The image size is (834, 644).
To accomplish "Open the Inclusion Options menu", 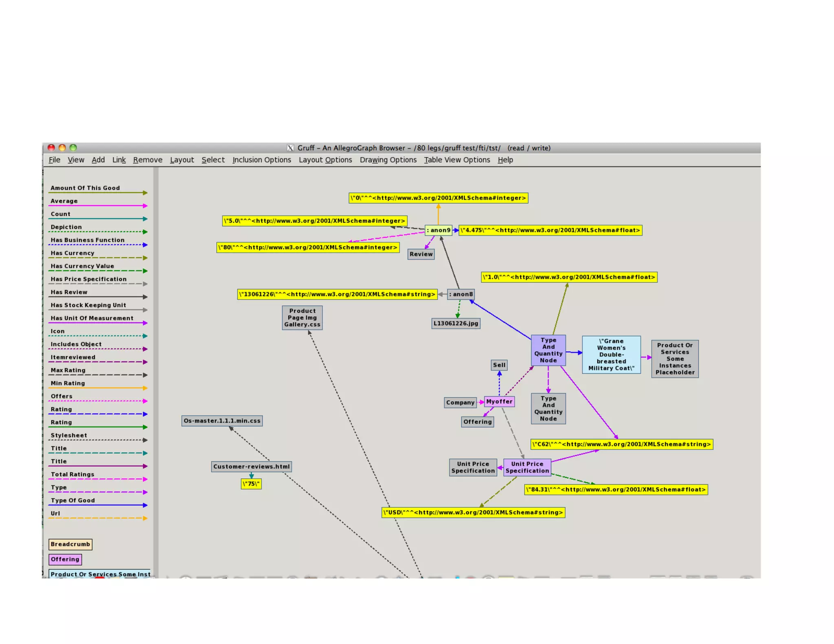I will [x=261, y=160].
